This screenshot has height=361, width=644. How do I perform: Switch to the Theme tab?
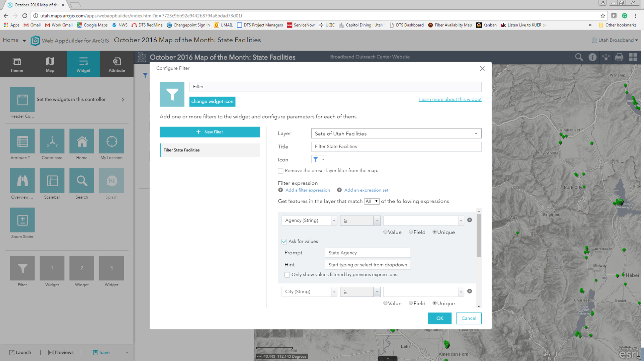(17, 64)
